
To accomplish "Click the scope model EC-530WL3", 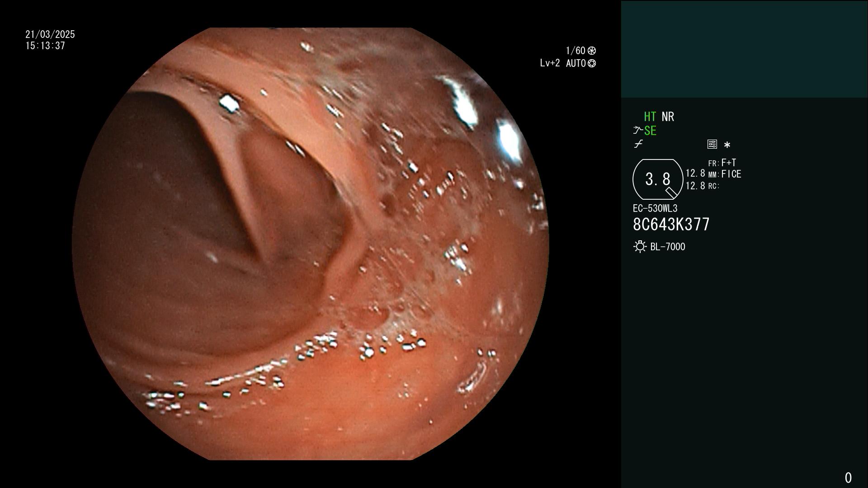I will (x=655, y=208).
